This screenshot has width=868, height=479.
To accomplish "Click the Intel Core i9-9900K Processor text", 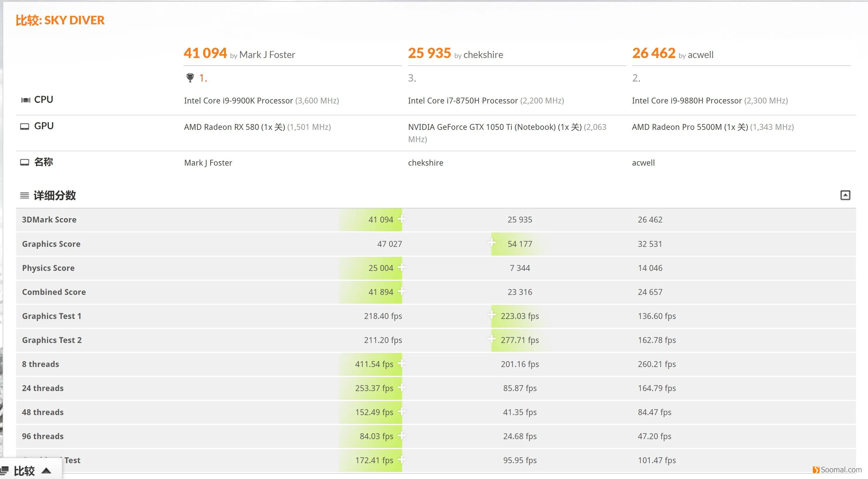I will pyautogui.click(x=238, y=101).
